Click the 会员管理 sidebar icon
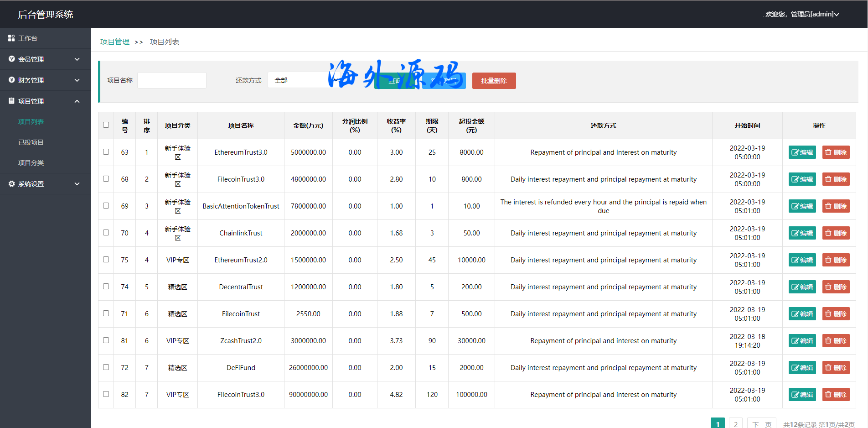The width and height of the screenshot is (868, 428). click(x=11, y=59)
